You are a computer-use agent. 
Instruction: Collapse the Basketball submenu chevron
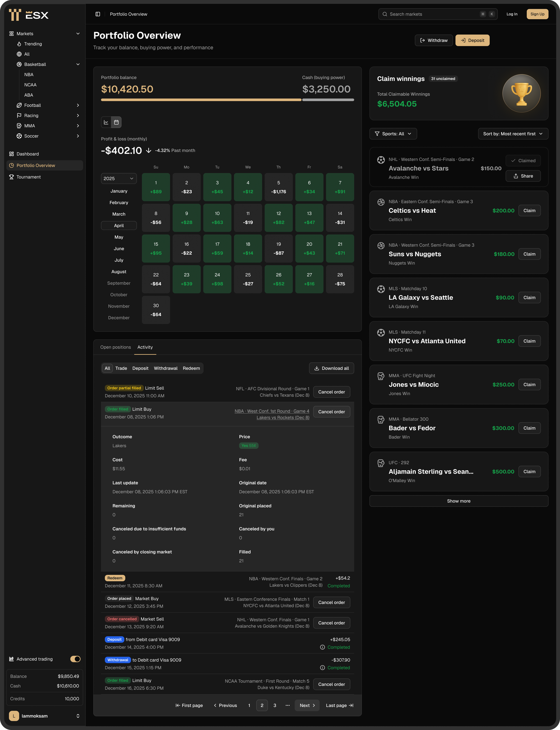(78, 64)
